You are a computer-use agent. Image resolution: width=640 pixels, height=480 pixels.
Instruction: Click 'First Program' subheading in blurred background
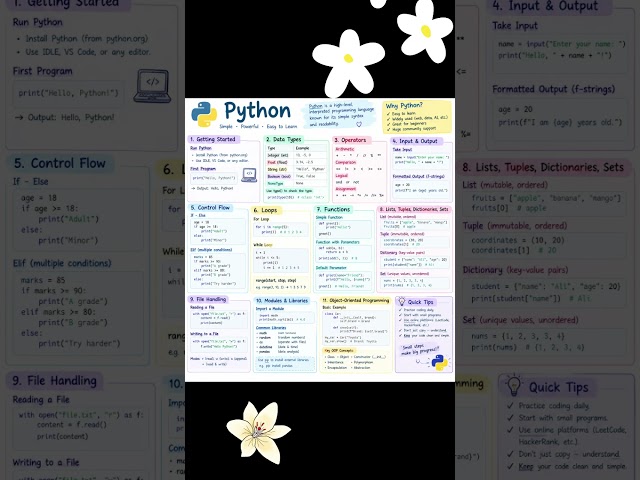pyautogui.click(x=42, y=71)
